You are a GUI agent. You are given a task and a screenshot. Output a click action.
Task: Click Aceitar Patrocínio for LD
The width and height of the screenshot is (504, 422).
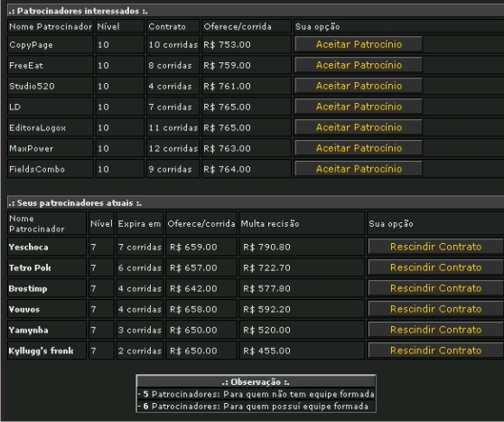tap(359, 107)
